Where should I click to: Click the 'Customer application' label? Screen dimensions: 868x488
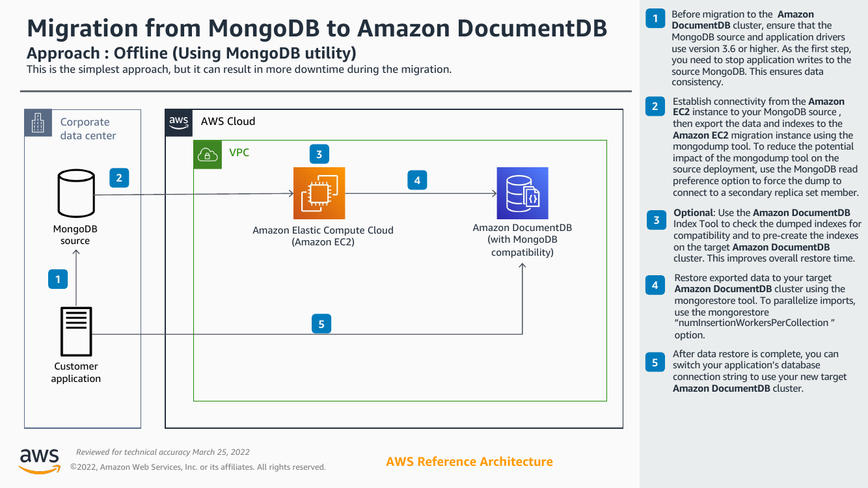(x=76, y=373)
